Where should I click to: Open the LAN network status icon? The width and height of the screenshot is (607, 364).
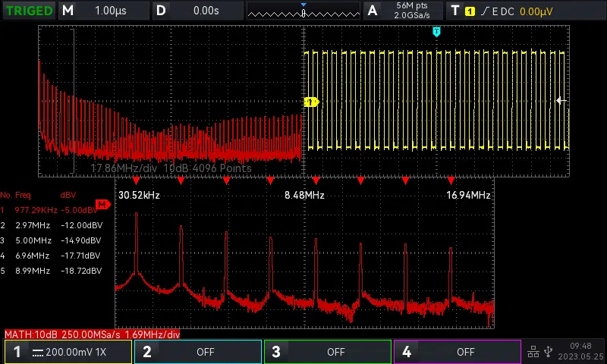[x=533, y=352]
